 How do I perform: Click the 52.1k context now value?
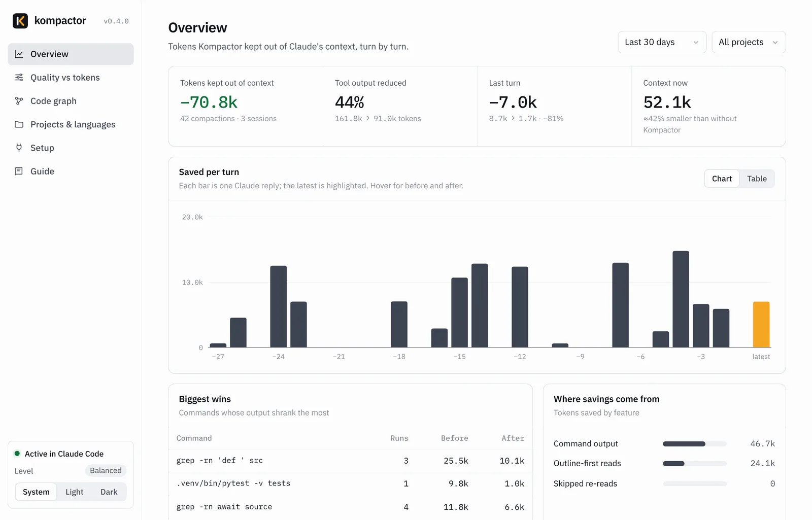(x=667, y=102)
